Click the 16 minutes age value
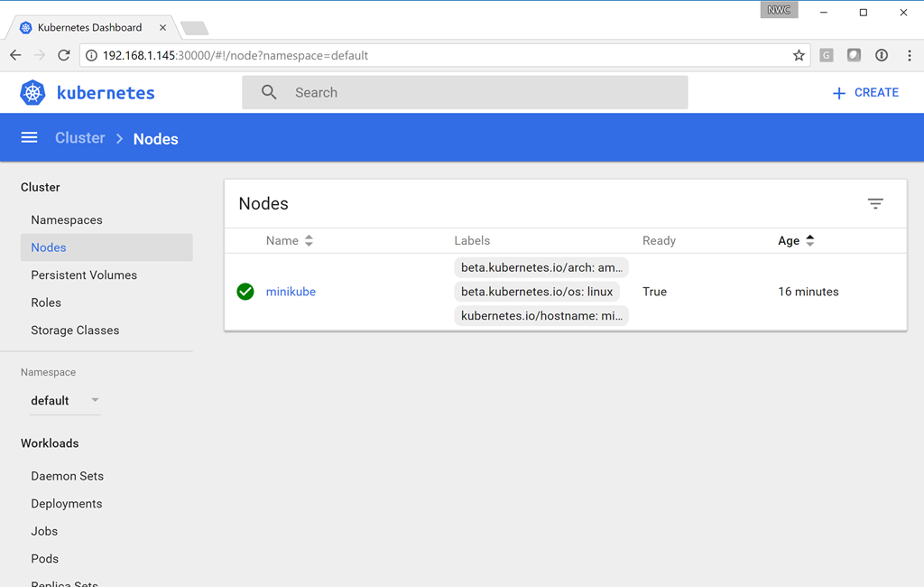The image size is (924, 587). click(x=808, y=292)
